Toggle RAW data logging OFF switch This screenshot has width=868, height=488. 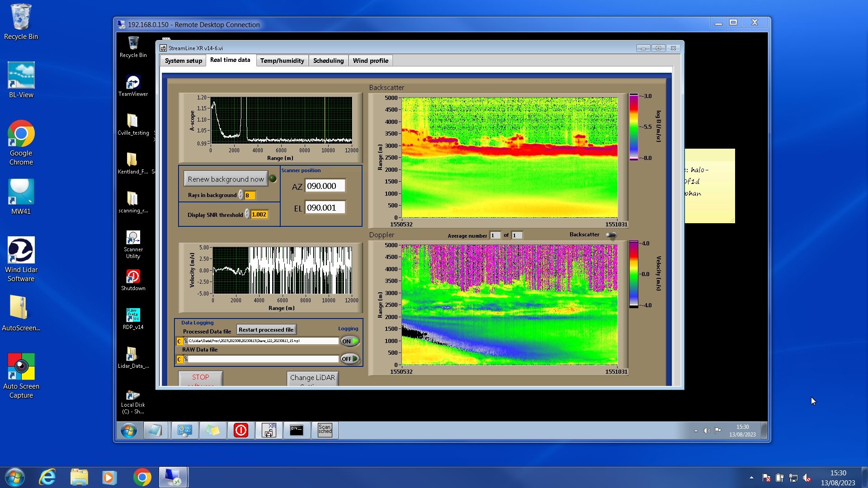click(x=350, y=359)
